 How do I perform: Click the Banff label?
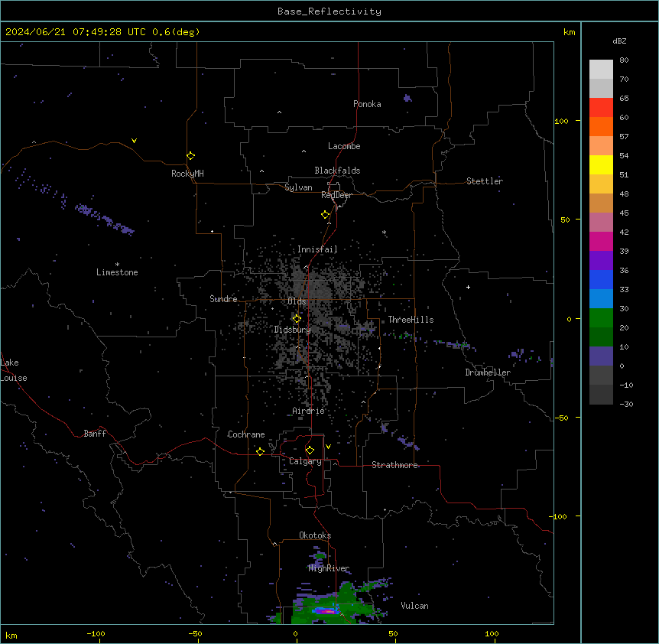pyautogui.click(x=95, y=434)
